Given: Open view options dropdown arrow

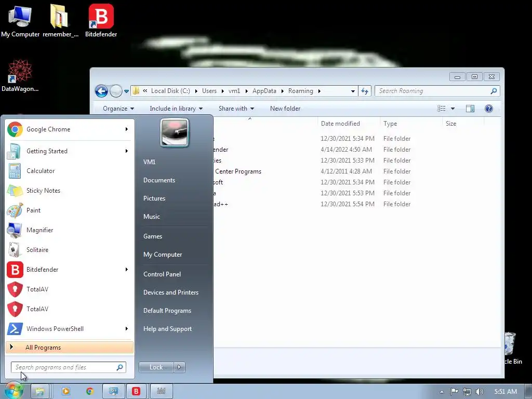Looking at the screenshot, I should click(453, 109).
